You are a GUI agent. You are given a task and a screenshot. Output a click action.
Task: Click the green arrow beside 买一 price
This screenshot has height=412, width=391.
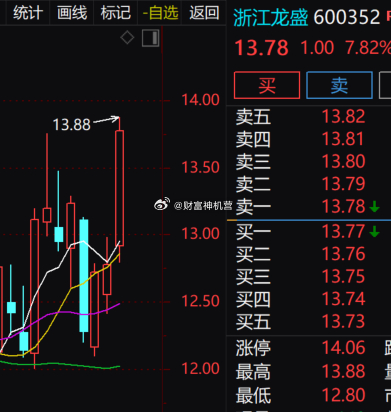[x=374, y=232]
